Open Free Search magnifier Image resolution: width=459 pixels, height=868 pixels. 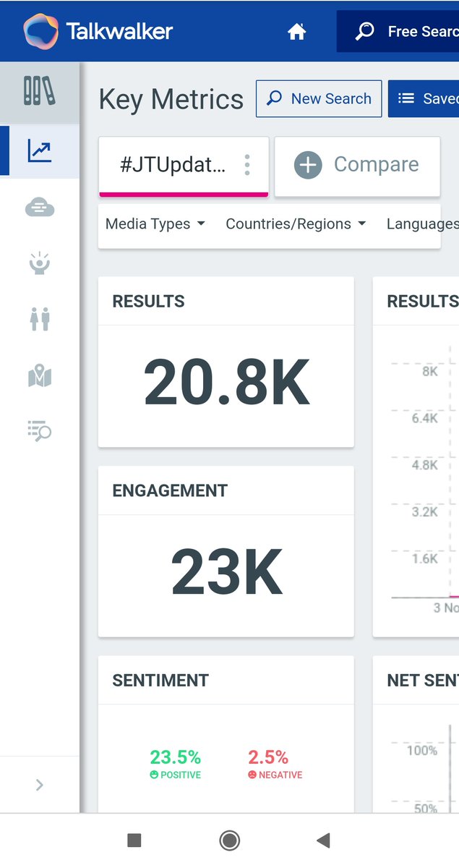click(x=365, y=32)
